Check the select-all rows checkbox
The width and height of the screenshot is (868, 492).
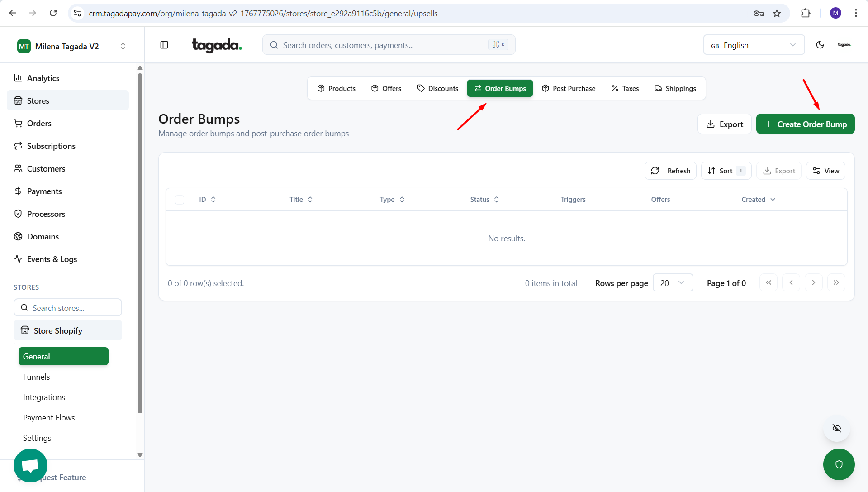180,200
